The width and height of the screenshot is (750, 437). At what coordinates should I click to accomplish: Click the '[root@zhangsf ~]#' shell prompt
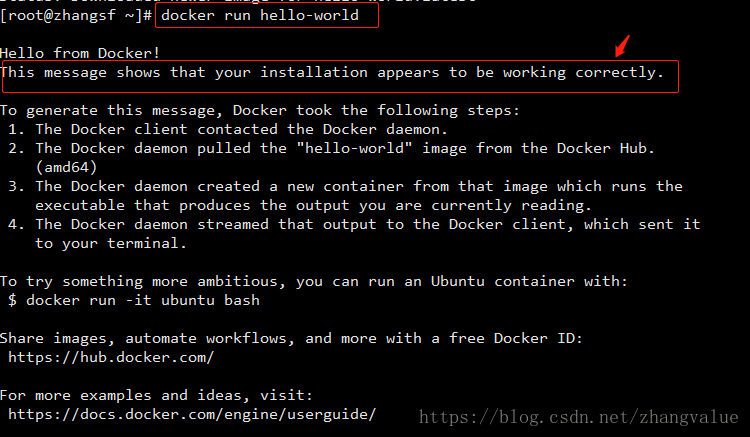click(x=76, y=16)
